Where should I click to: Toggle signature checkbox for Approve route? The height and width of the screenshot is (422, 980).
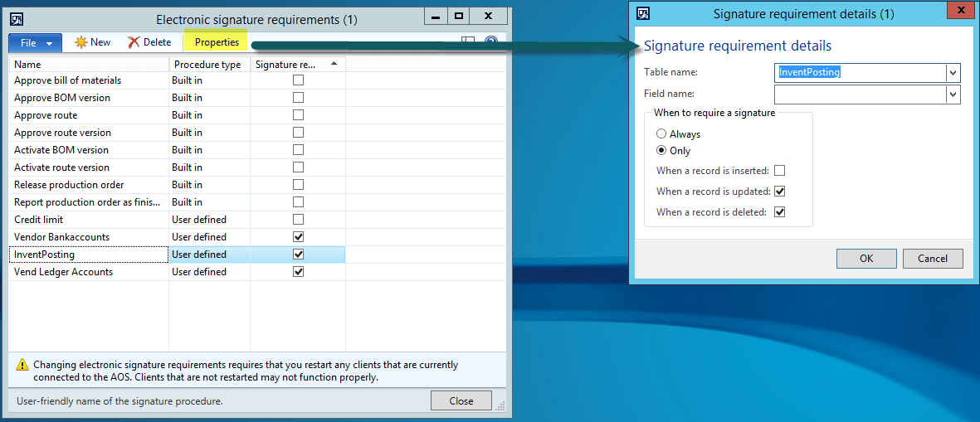tap(298, 115)
